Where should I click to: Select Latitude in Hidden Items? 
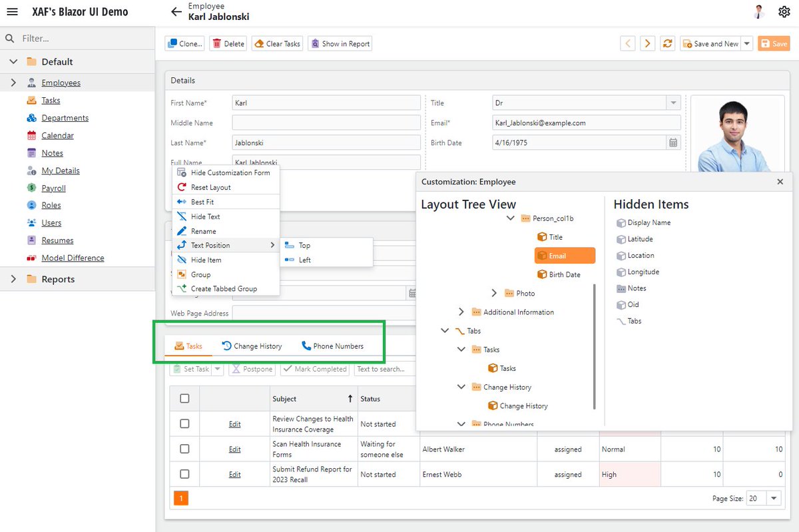pos(635,239)
